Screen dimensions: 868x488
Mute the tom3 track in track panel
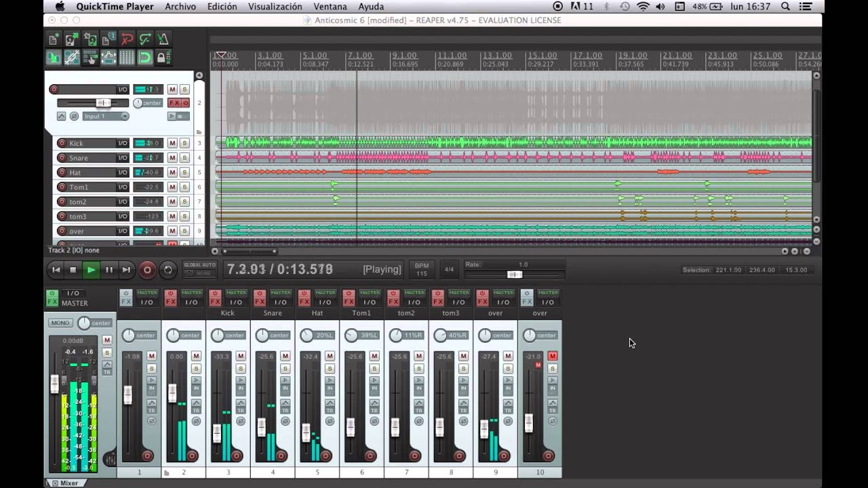click(x=172, y=216)
